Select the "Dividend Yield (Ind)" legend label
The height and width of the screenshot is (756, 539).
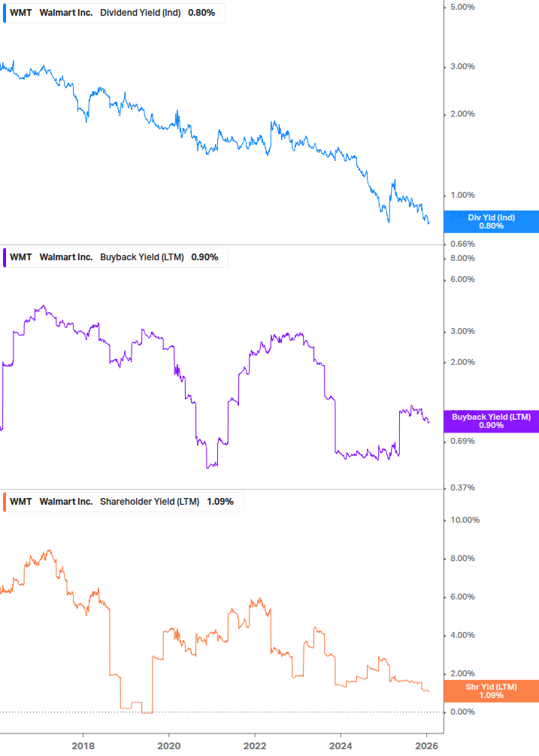(141, 12)
